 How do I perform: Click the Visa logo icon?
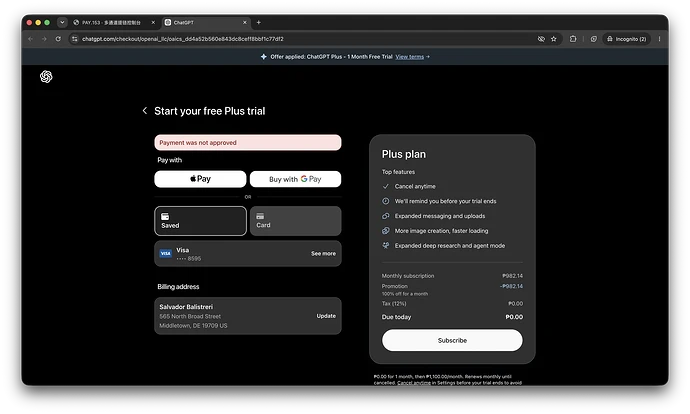tap(165, 253)
